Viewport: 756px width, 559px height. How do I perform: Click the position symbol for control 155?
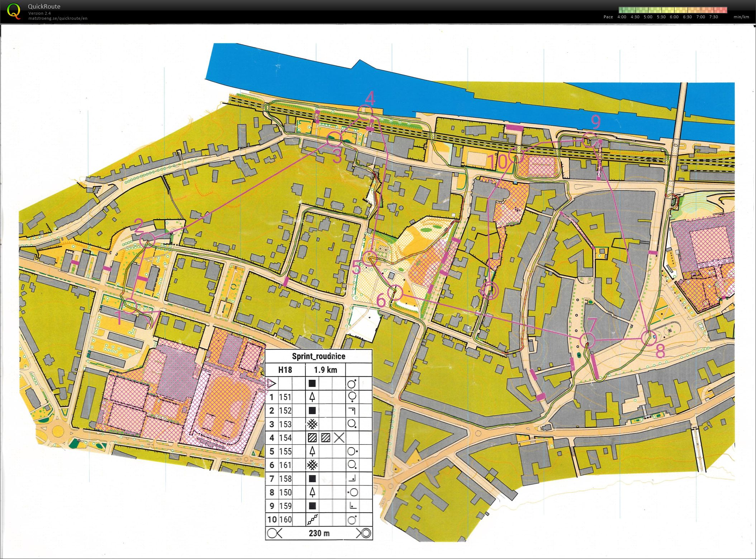pyautogui.click(x=352, y=451)
